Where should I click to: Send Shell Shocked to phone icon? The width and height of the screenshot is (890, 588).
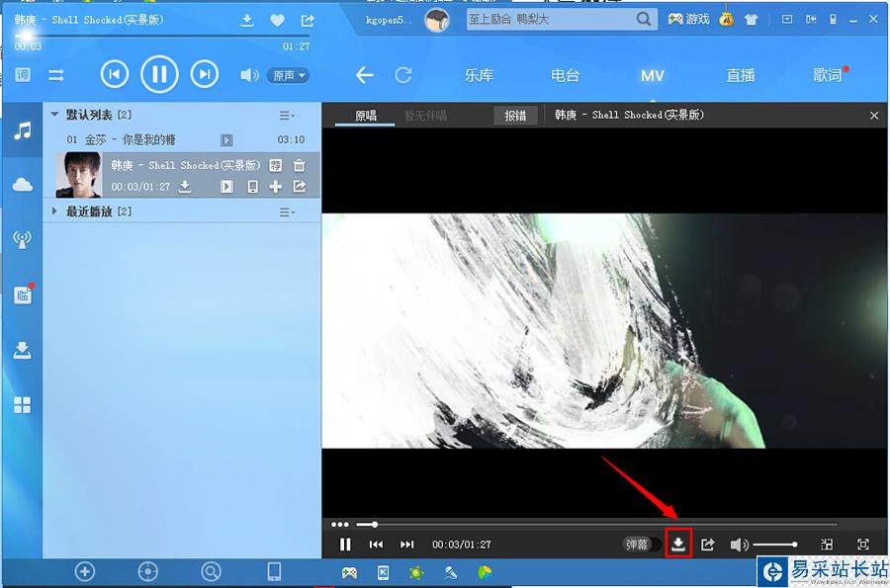(x=253, y=187)
